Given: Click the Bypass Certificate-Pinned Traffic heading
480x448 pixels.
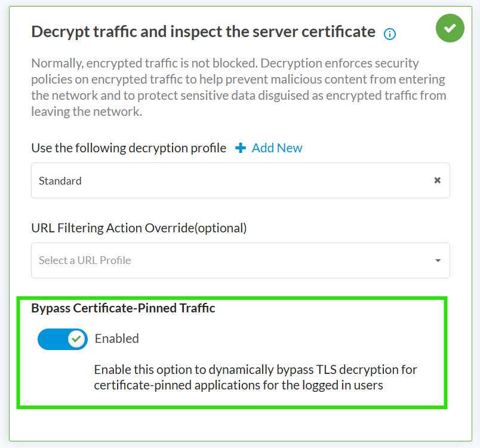Looking at the screenshot, I should click(123, 308).
